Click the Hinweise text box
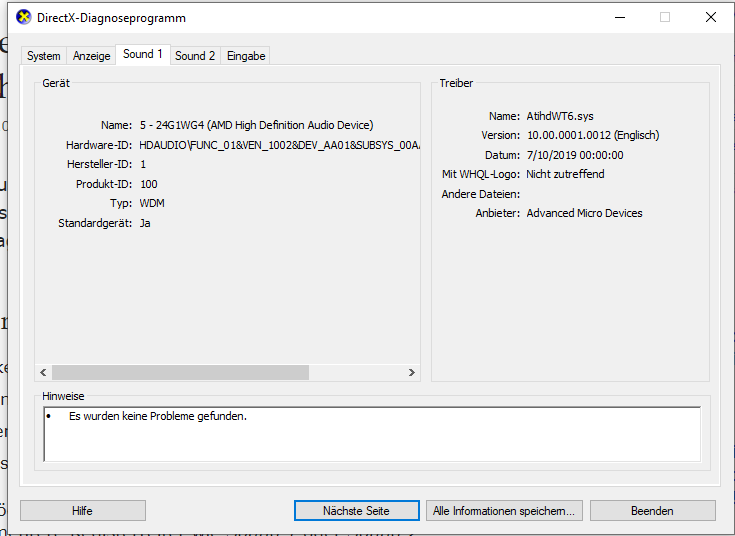Screen dimensions: 735x536 [x=372, y=434]
